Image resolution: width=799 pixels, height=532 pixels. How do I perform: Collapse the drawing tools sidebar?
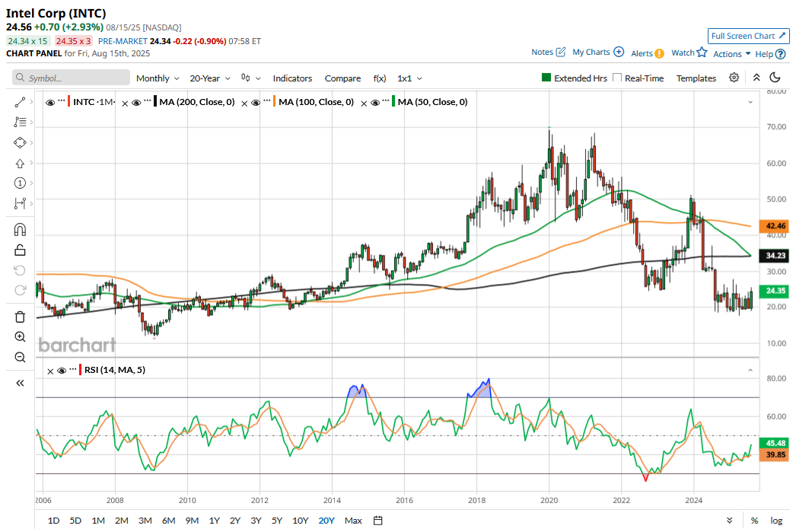pyautogui.click(x=20, y=383)
